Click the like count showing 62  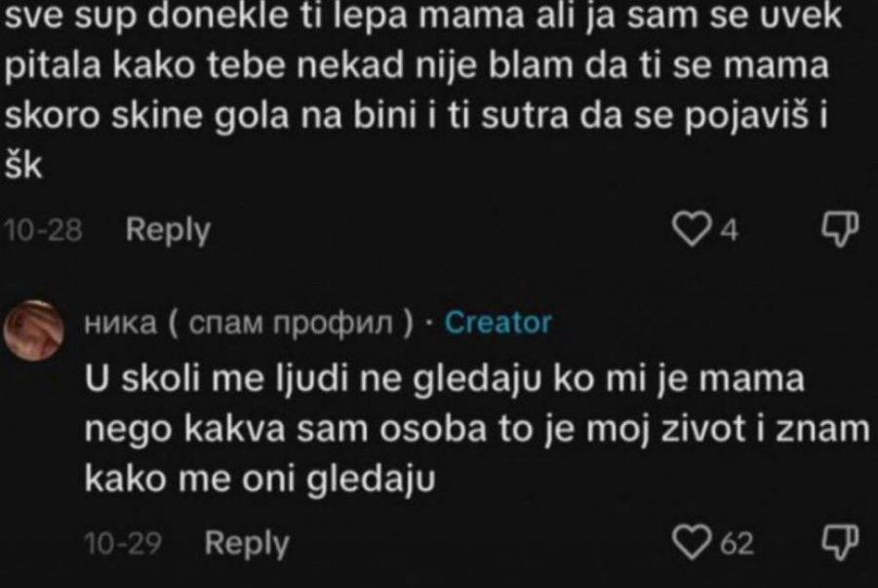coord(735,544)
